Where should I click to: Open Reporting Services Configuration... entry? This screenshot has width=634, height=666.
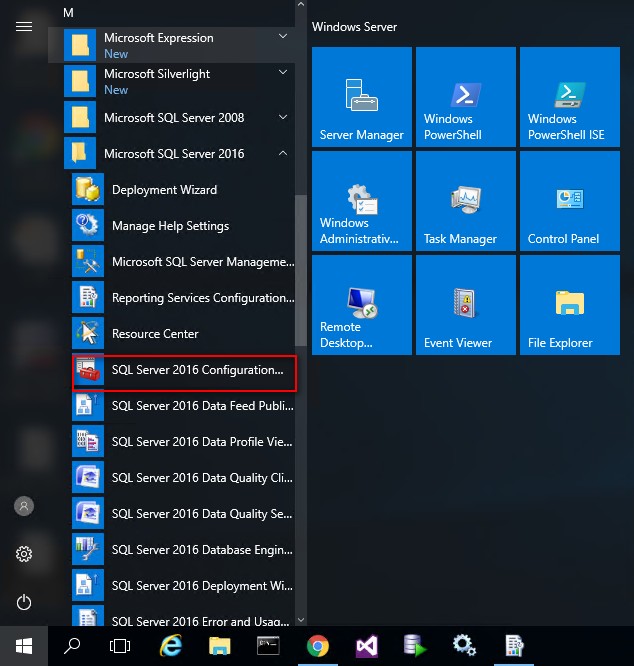[183, 297]
